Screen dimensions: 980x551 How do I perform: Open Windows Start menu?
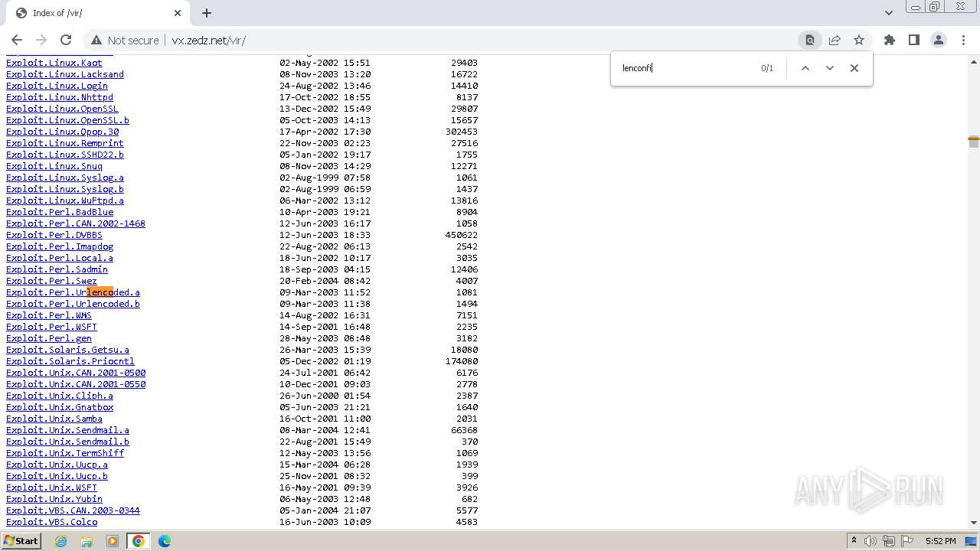pos(21,540)
